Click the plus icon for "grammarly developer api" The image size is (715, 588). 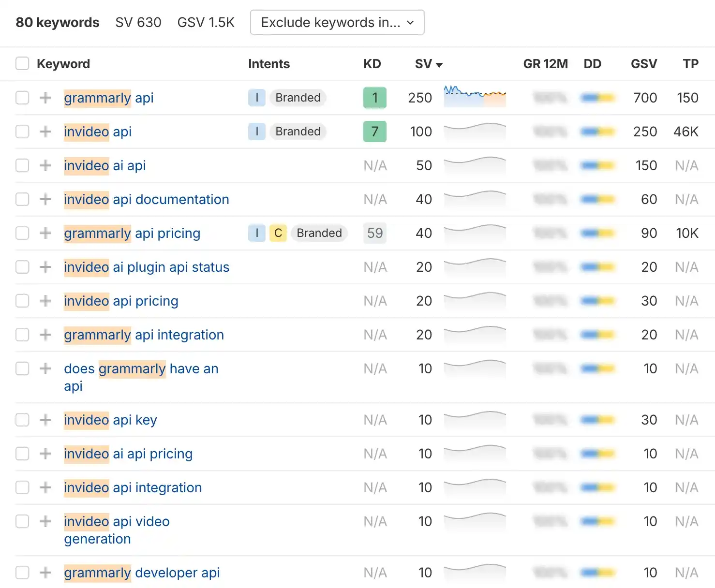(45, 573)
